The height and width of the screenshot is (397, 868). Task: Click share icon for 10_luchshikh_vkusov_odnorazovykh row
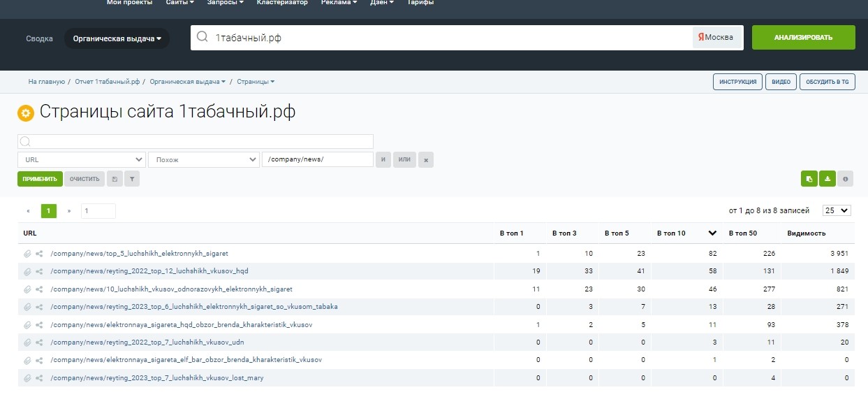coord(40,289)
